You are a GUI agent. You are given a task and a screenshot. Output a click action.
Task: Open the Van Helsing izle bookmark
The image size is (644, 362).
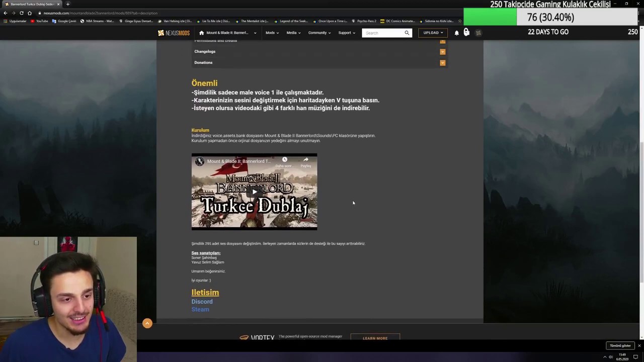point(175,21)
